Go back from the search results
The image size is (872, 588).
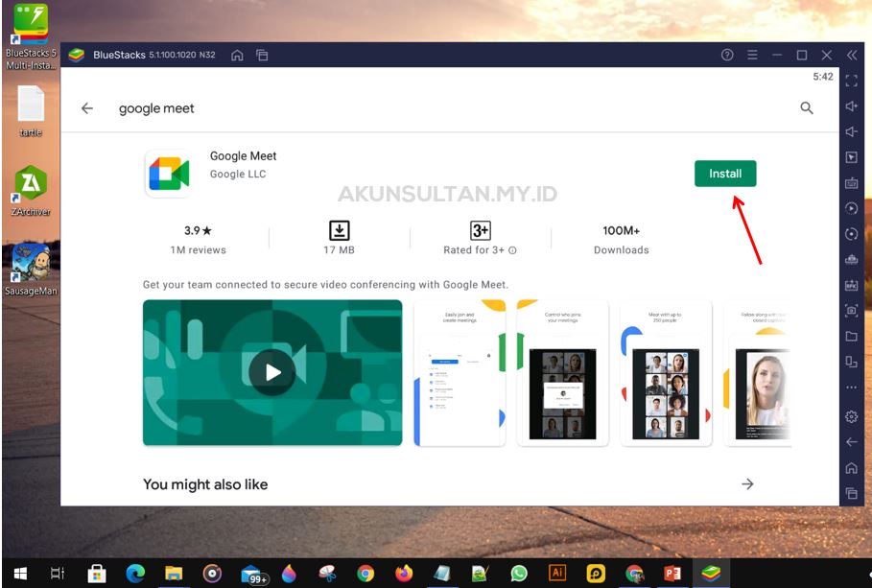tap(87, 108)
